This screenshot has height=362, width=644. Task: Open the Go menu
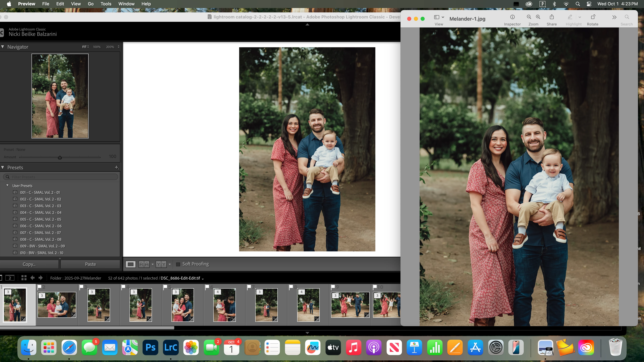(91, 4)
